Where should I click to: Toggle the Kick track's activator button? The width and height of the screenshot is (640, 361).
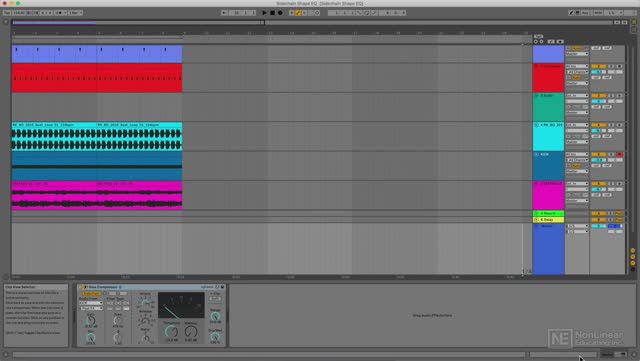[x=599, y=154]
